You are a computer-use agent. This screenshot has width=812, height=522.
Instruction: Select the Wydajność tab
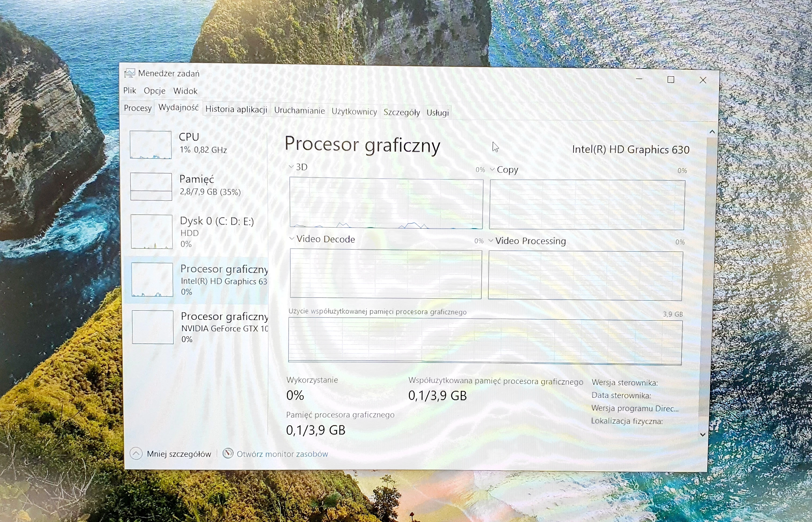pos(178,108)
